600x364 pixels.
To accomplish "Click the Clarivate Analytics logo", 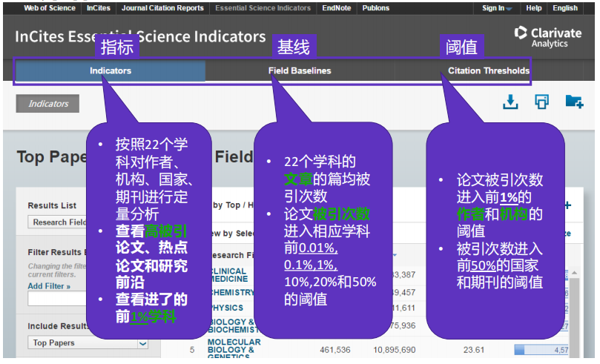I will 547,37.
